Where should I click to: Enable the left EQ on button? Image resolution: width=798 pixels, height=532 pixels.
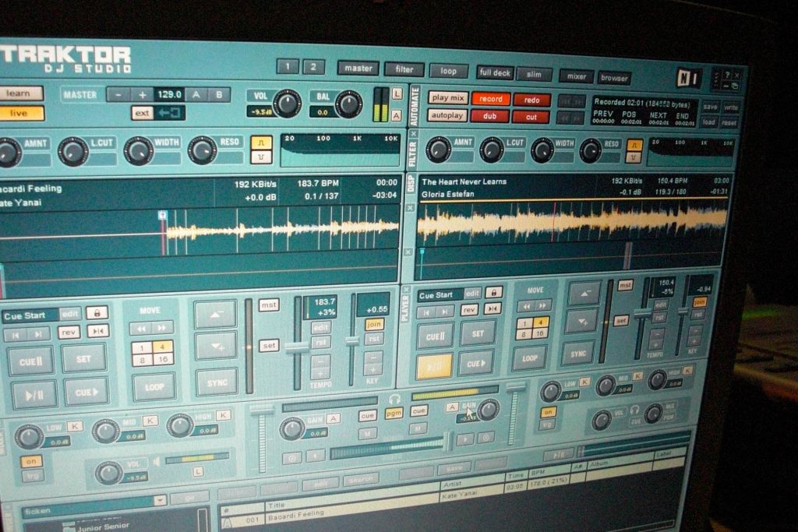click(x=32, y=461)
